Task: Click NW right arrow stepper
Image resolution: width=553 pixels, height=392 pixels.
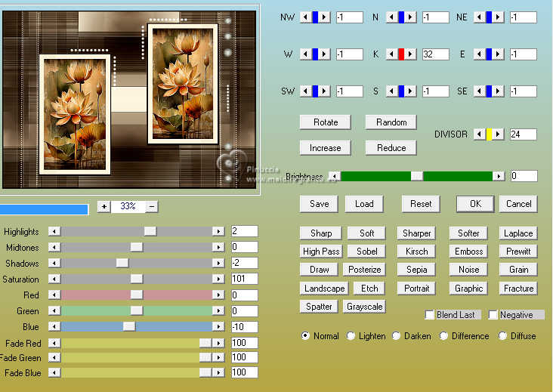Action: (x=324, y=17)
